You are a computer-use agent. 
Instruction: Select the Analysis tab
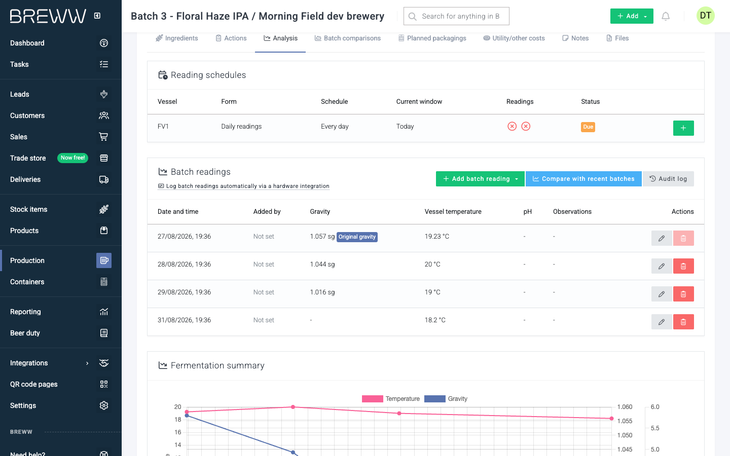(280, 38)
